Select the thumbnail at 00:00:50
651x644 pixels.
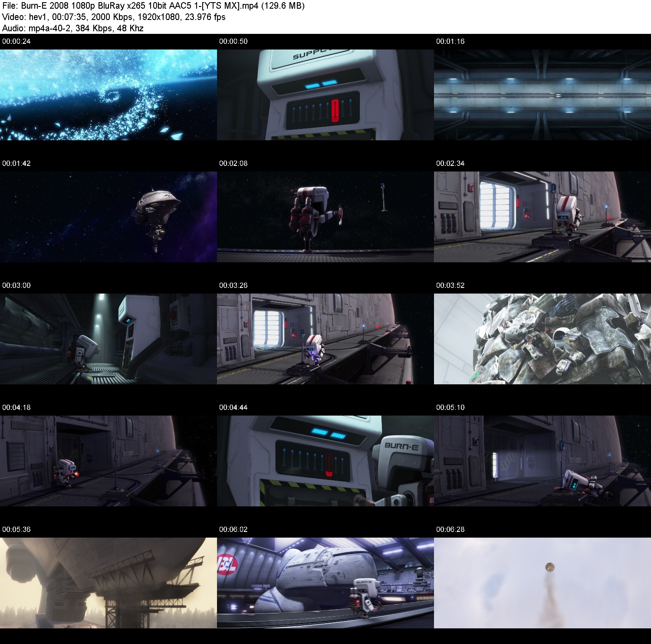point(325,95)
